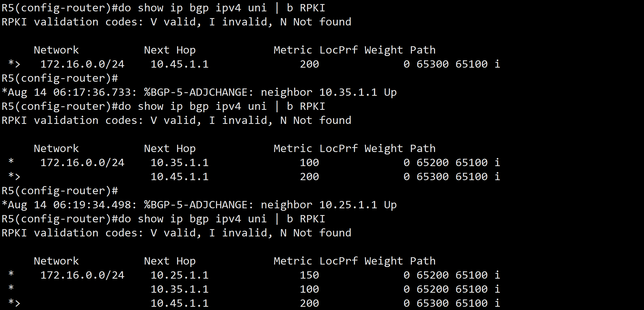Screen dimensions: 644x310
Task: Click 172.16.0.0/24 in the last table
Action: (82, 275)
